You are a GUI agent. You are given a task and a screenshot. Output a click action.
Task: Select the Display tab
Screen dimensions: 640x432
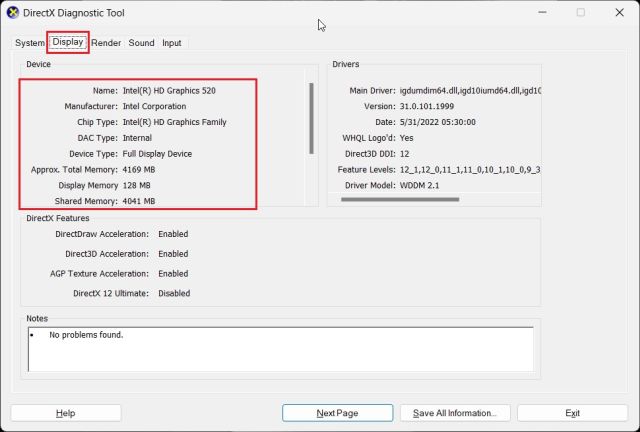click(x=68, y=42)
